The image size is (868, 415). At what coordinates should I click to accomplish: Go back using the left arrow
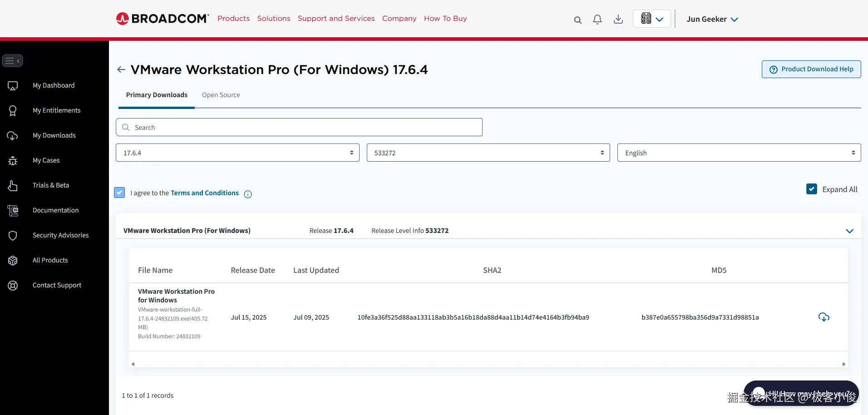point(121,69)
